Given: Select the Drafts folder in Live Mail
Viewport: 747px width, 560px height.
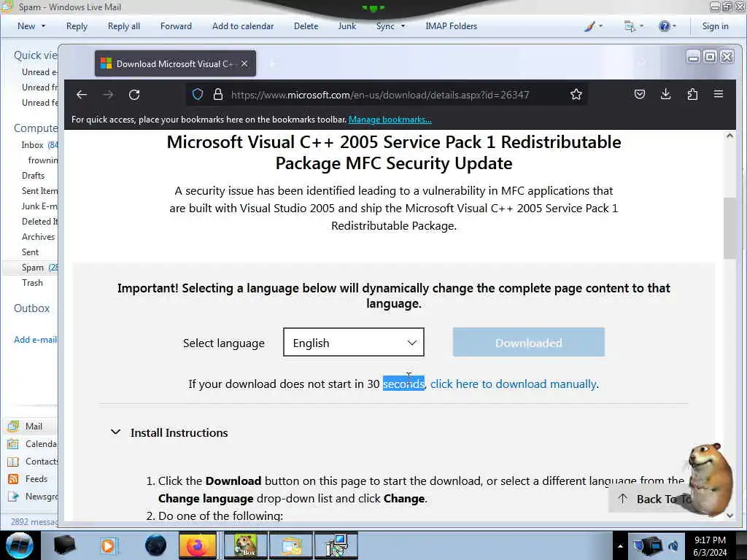Looking at the screenshot, I should coord(33,176).
